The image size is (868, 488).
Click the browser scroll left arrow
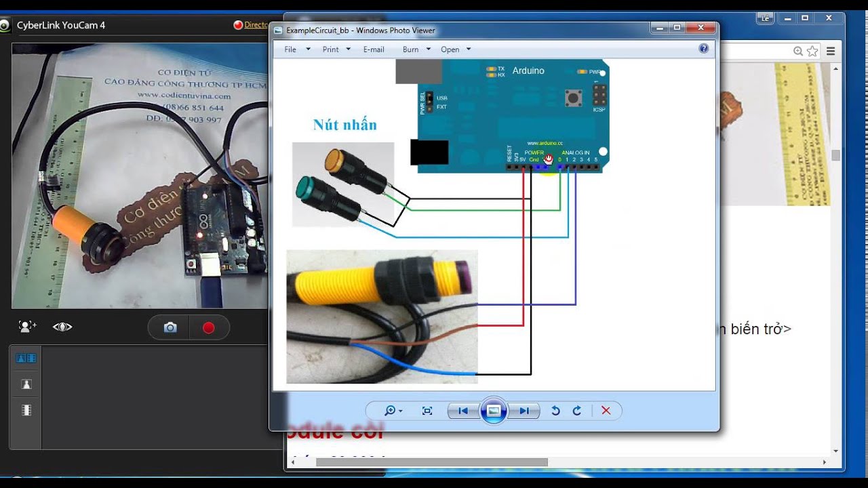point(292,462)
